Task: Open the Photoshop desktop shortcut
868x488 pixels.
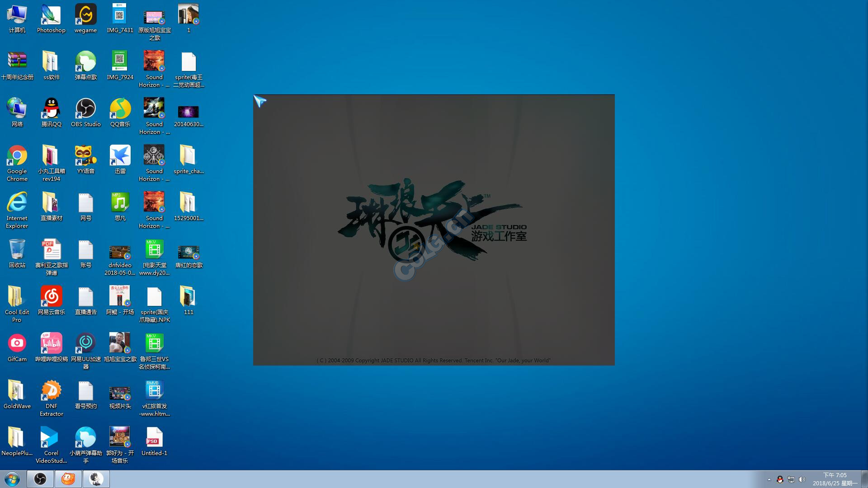Action: (51, 16)
